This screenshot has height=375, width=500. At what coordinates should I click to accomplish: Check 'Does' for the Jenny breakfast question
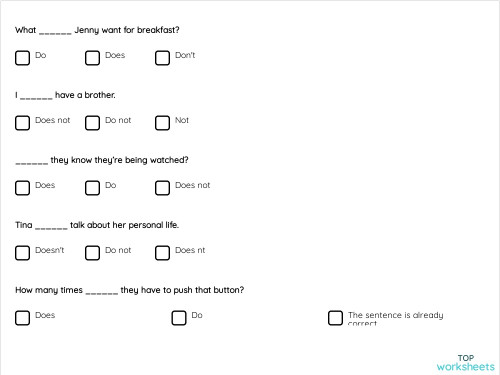click(x=92, y=58)
